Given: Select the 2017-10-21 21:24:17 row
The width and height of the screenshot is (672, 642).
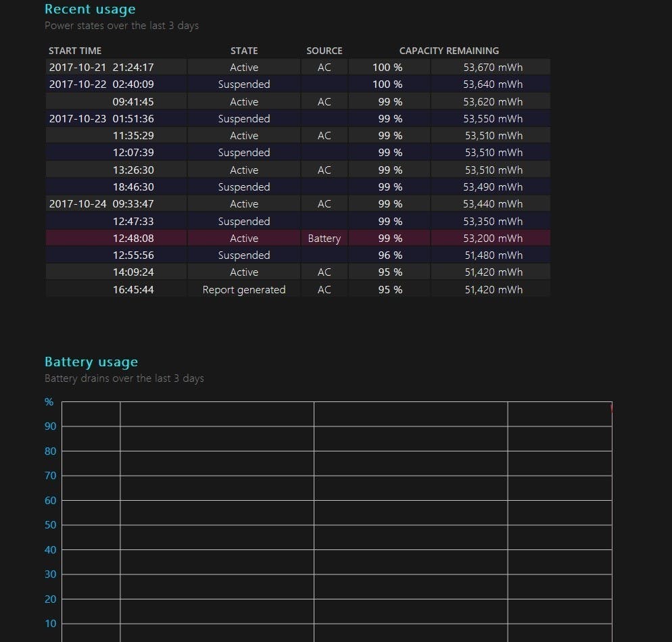Looking at the screenshot, I should (298, 67).
